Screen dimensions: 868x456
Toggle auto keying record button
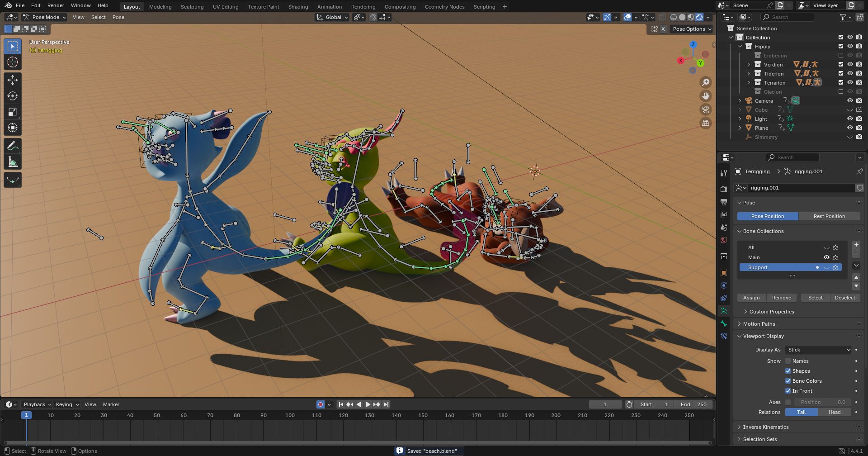[321, 404]
